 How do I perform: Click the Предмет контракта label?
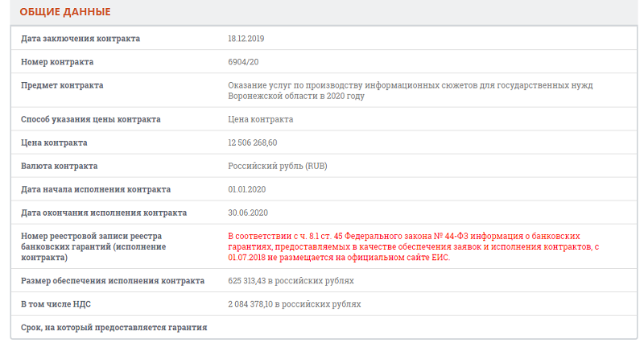[x=62, y=85]
